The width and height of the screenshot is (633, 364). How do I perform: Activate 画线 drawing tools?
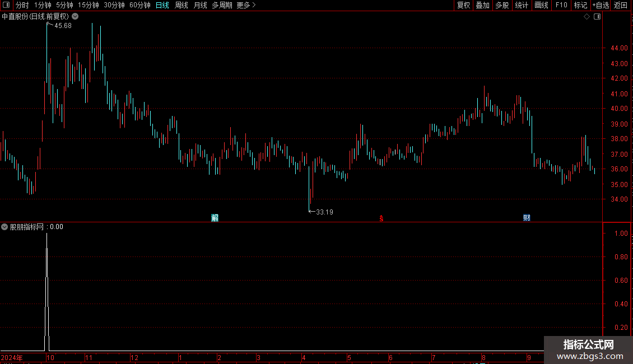point(541,5)
